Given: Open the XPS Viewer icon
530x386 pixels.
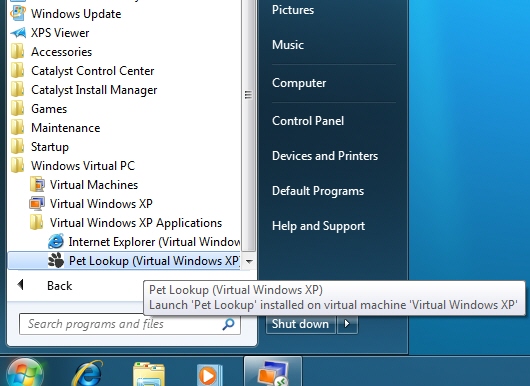Looking at the screenshot, I should point(18,33).
